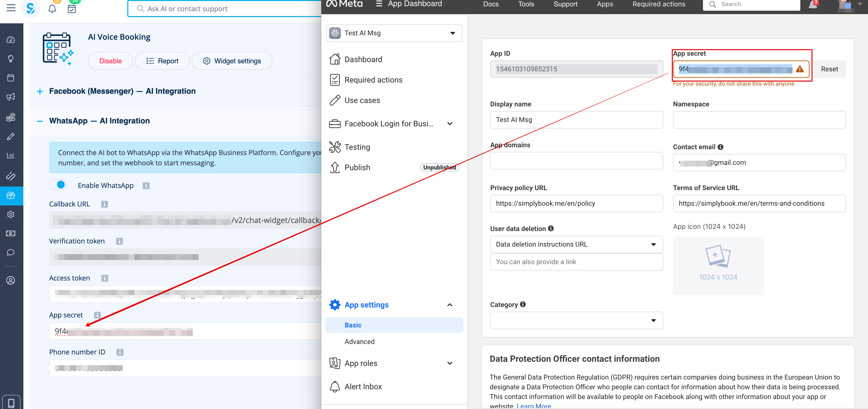This screenshot has height=409, width=868.
Task: Click the notification bell in SimplyBook header
Action: (x=52, y=9)
